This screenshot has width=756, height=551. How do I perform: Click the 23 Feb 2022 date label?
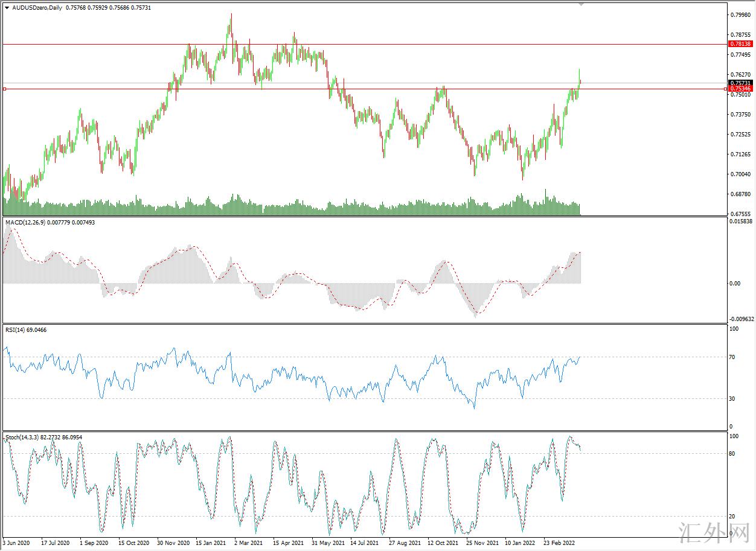(559, 543)
